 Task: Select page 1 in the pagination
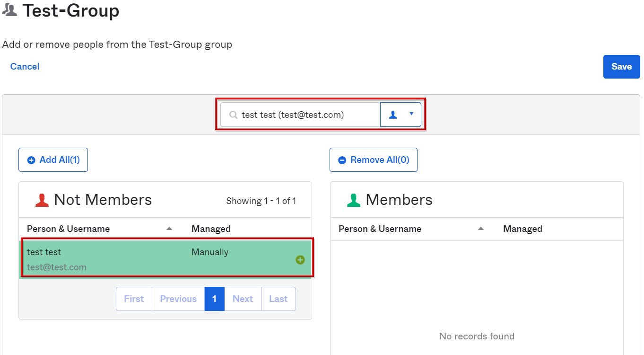[214, 299]
